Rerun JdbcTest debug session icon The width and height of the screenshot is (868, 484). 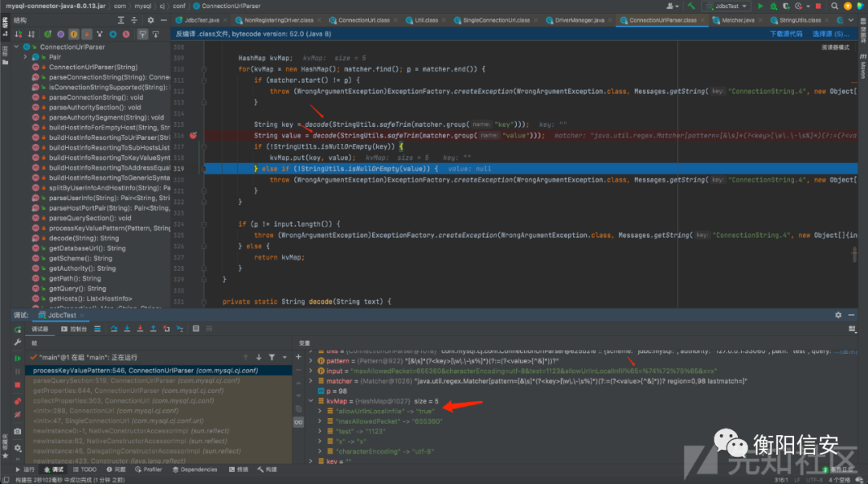(x=18, y=330)
